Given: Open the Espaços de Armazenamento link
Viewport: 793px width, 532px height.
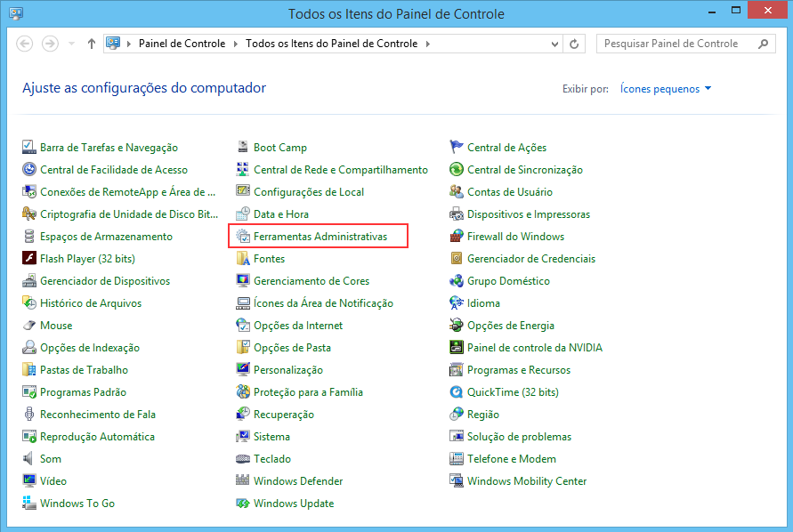Looking at the screenshot, I should tap(106, 237).
